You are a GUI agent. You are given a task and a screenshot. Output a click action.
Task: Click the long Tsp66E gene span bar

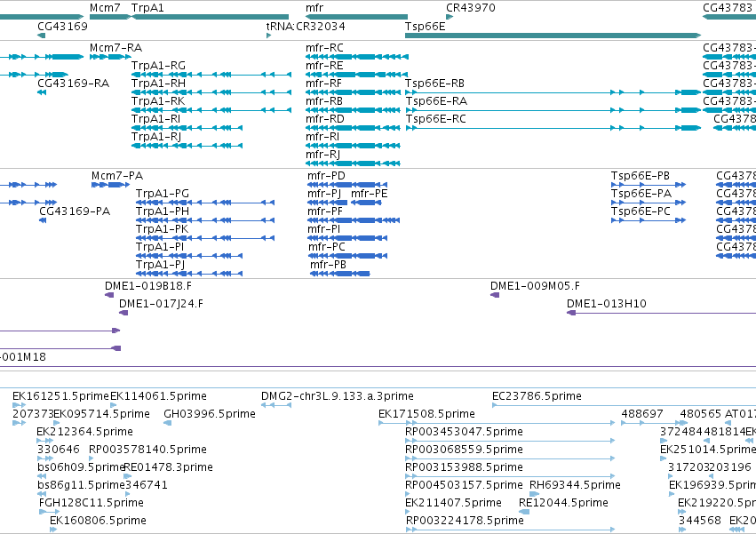553,36
